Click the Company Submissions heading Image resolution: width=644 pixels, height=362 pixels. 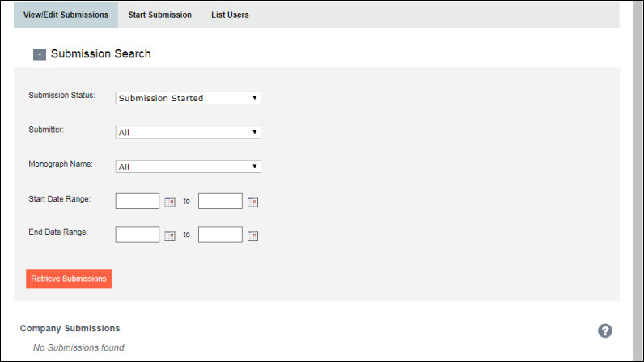coord(70,329)
